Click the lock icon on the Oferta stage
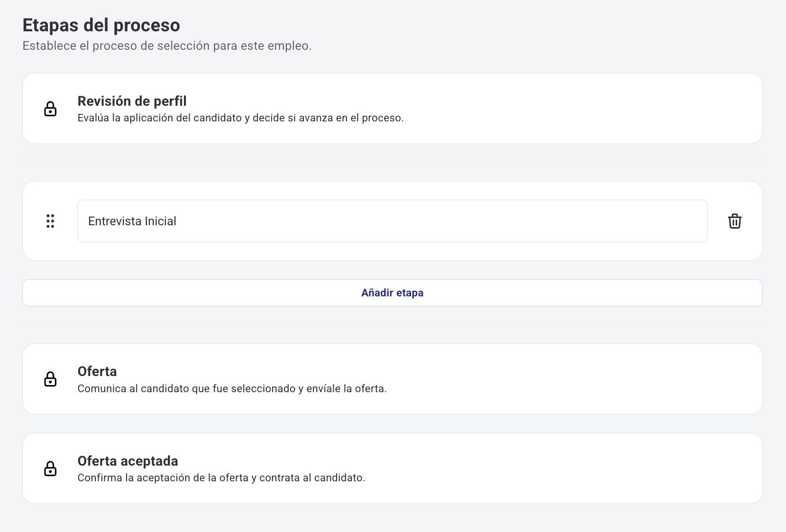 pyautogui.click(x=50, y=379)
